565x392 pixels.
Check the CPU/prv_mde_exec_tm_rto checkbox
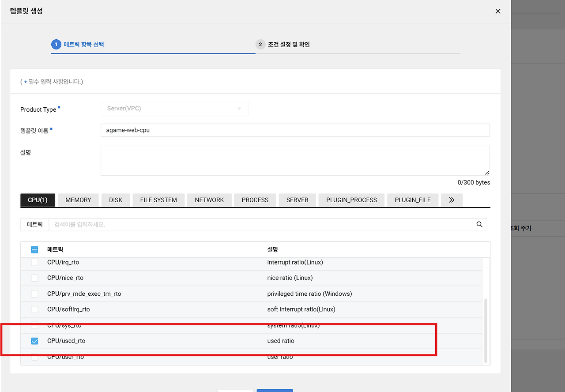click(34, 294)
